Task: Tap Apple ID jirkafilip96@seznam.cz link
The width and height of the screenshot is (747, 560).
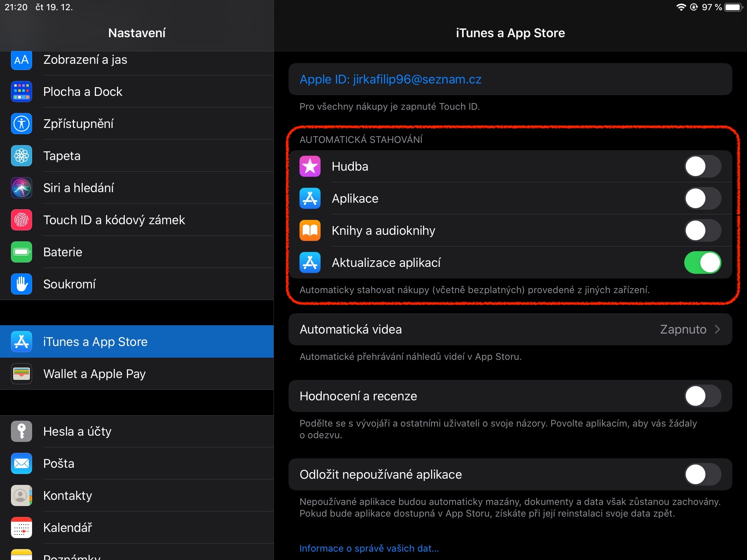Action: pos(390,79)
